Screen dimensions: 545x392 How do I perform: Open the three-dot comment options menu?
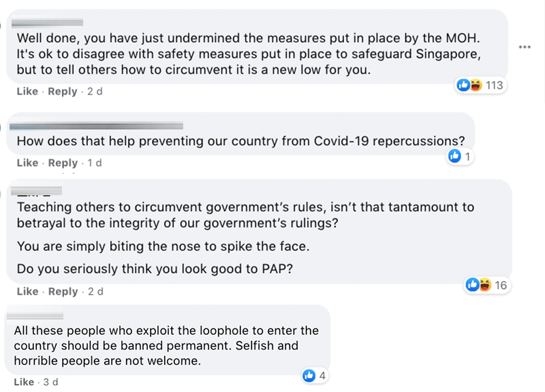[x=524, y=47]
